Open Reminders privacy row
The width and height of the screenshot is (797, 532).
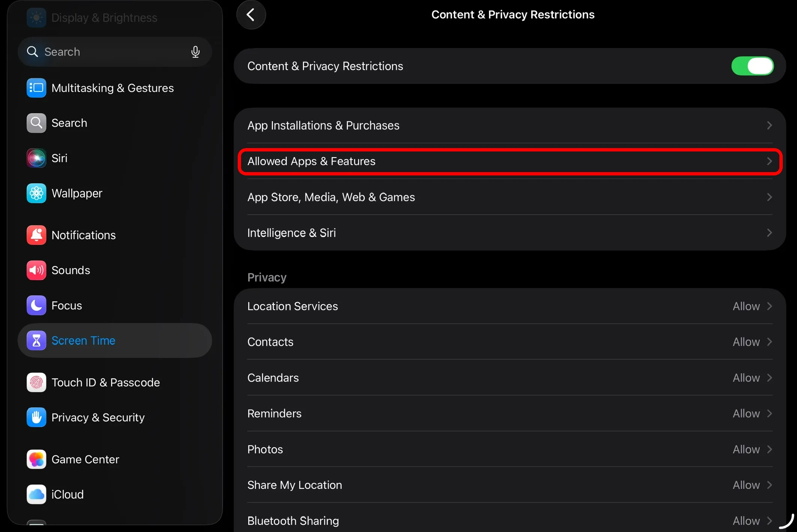coord(510,414)
